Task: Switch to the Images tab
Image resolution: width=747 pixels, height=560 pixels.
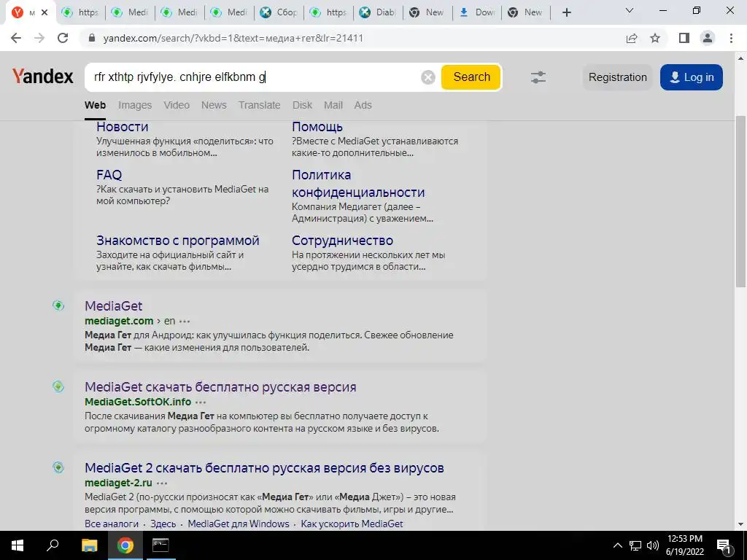Action: (135, 105)
